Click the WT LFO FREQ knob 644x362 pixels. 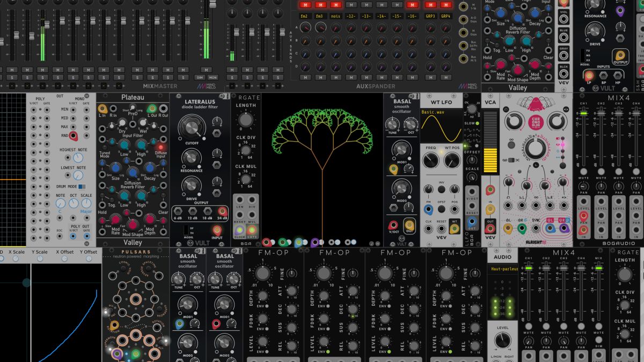[430, 160]
